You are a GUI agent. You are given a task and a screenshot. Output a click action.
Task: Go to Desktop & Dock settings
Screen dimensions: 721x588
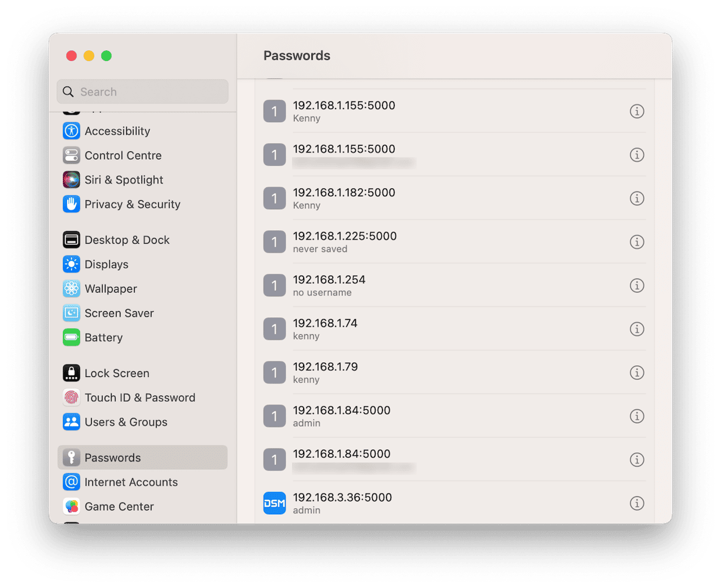(x=127, y=240)
